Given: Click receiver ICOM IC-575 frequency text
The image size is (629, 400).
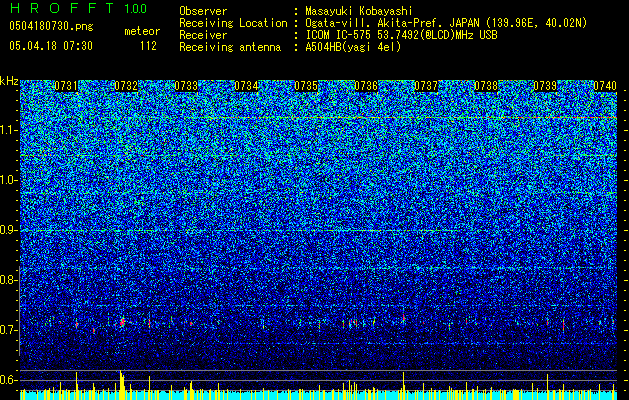Looking at the screenshot, I should pos(401,35).
